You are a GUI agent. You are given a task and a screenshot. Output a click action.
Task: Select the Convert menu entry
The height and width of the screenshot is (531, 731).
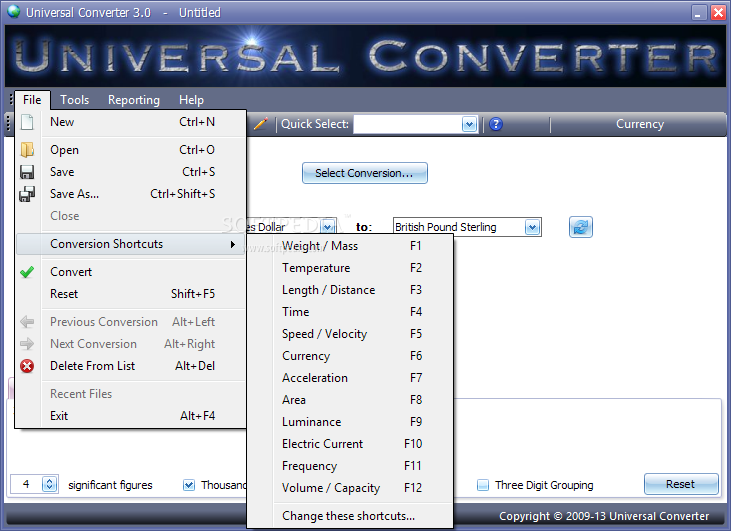[x=131, y=272]
